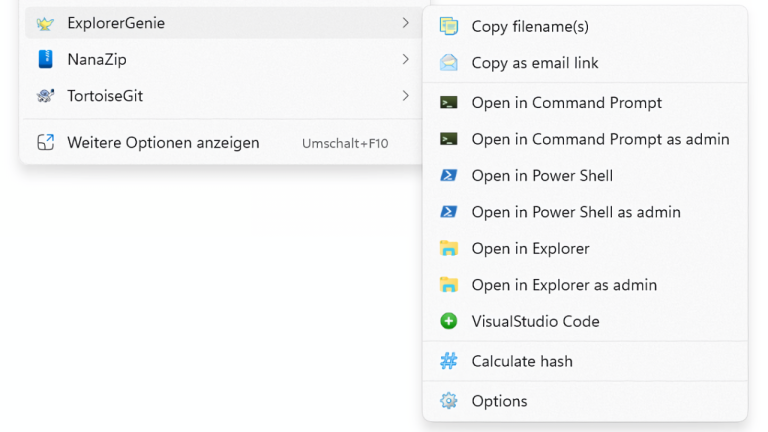Expand the ExplorerGenie submenu arrow
Viewport: 768px width, 432px height.
[406, 23]
